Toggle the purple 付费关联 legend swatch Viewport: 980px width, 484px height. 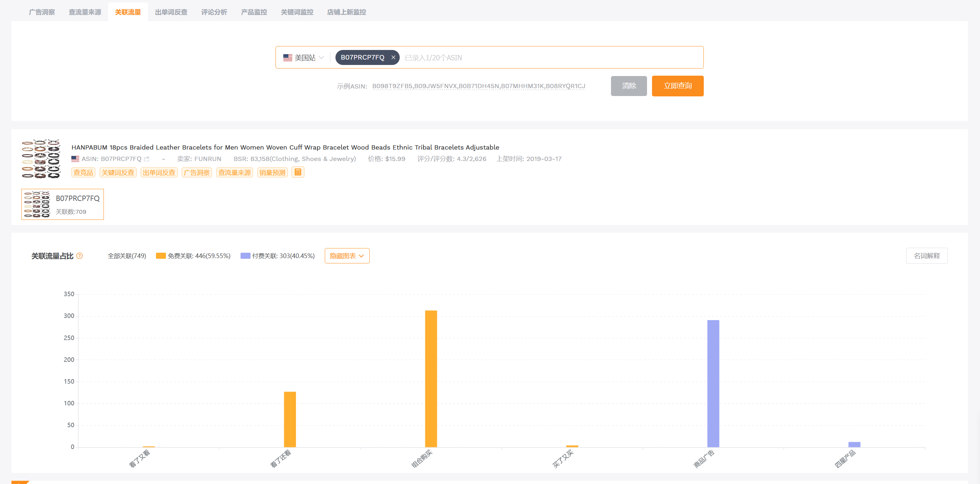click(246, 256)
